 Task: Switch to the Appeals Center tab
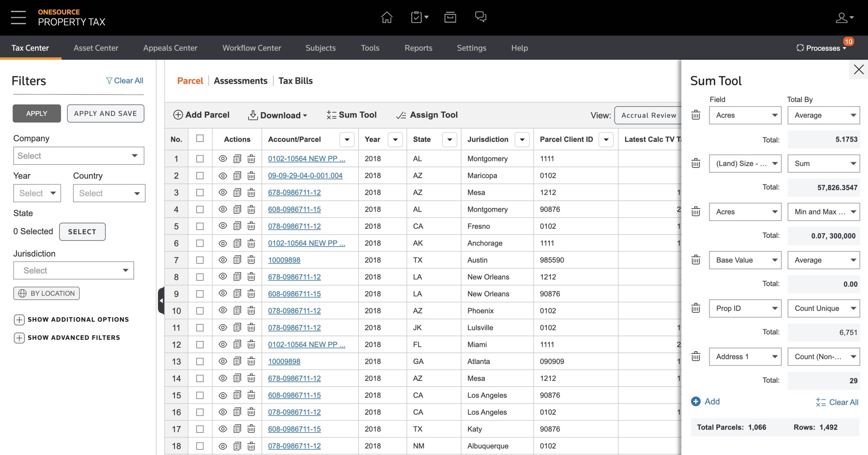coord(170,48)
